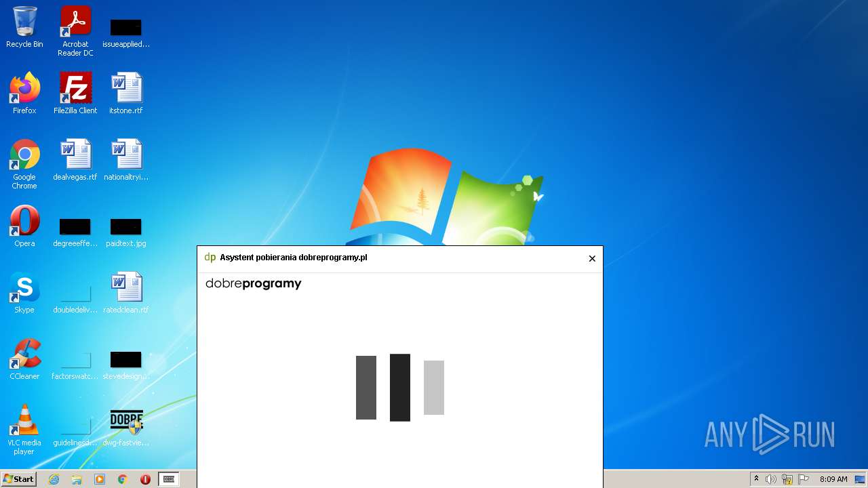Select the itstone.rtf document

click(x=126, y=94)
